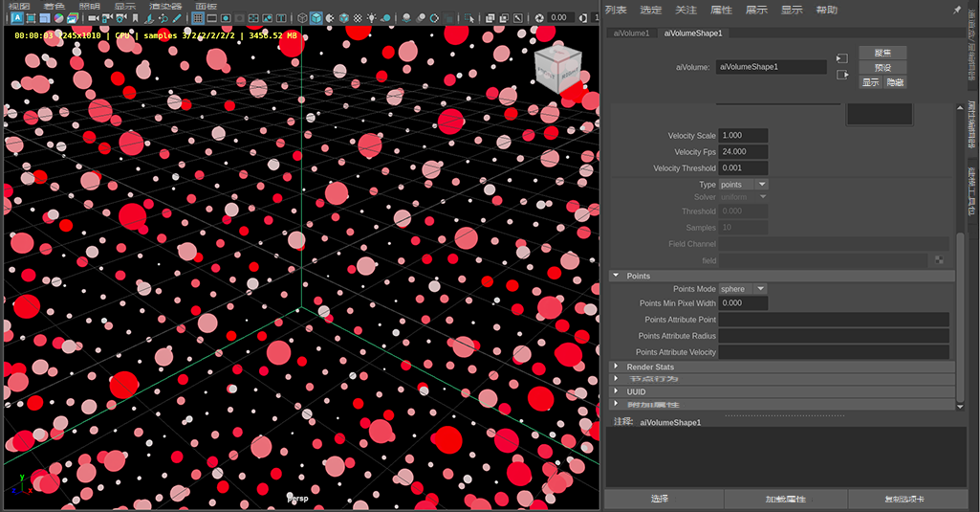Click the X-ray display icon

[490, 18]
